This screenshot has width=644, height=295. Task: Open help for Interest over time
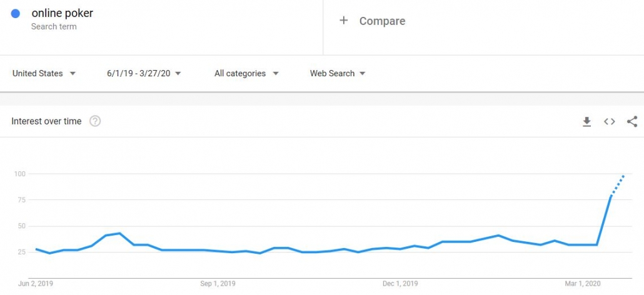coord(95,121)
